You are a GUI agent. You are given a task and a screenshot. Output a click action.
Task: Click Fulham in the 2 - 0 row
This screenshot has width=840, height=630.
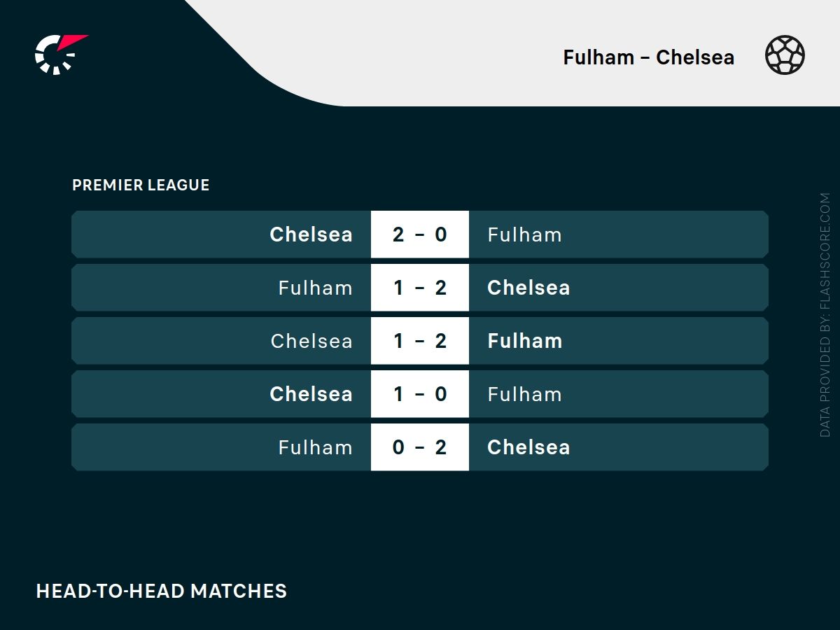(524, 234)
